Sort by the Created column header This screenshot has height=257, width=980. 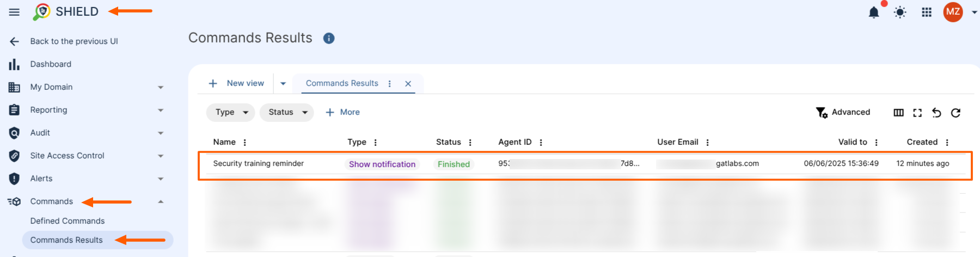tap(922, 142)
